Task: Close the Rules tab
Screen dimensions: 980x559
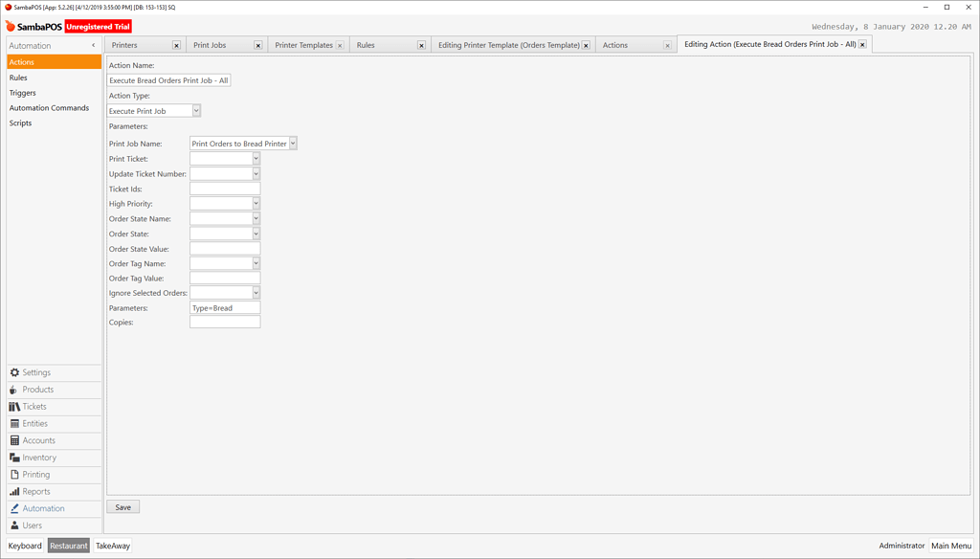Action: (419, 44)
